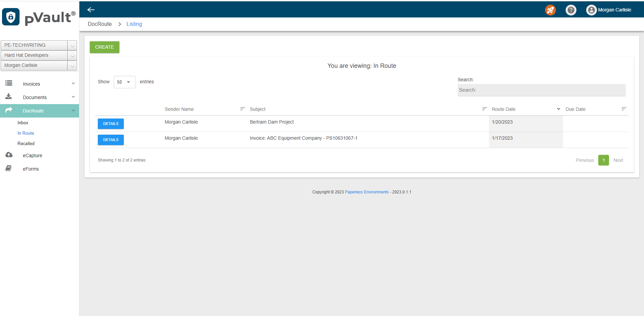Click the DocRoute breadcrumb

point(100,24)
